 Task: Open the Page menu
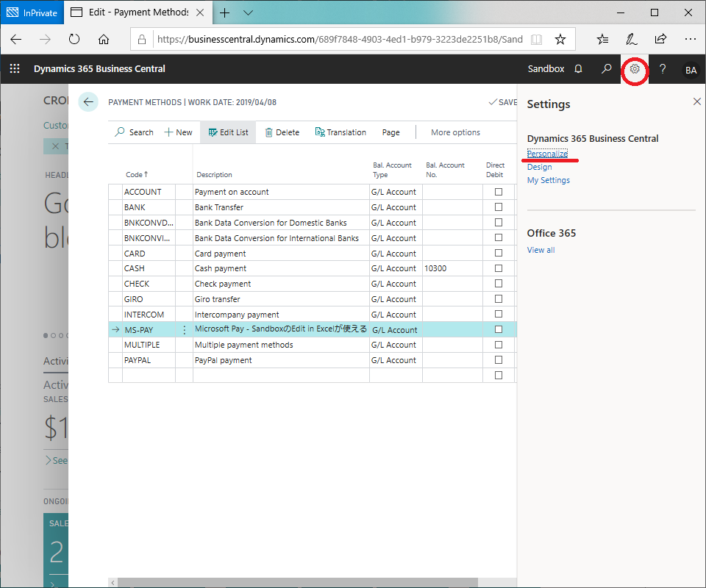[391, 132]
